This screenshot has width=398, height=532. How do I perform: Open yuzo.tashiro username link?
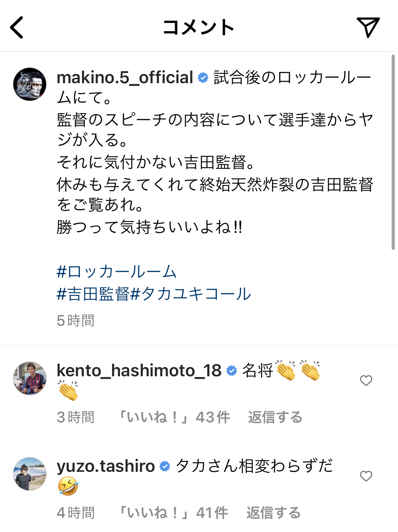[x=106, y=466]
